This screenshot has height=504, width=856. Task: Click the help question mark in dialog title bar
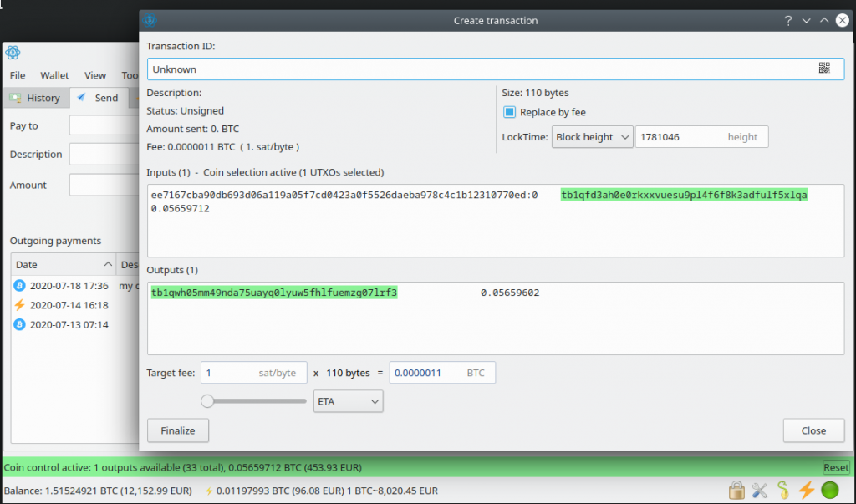click(x=787, y=20)
